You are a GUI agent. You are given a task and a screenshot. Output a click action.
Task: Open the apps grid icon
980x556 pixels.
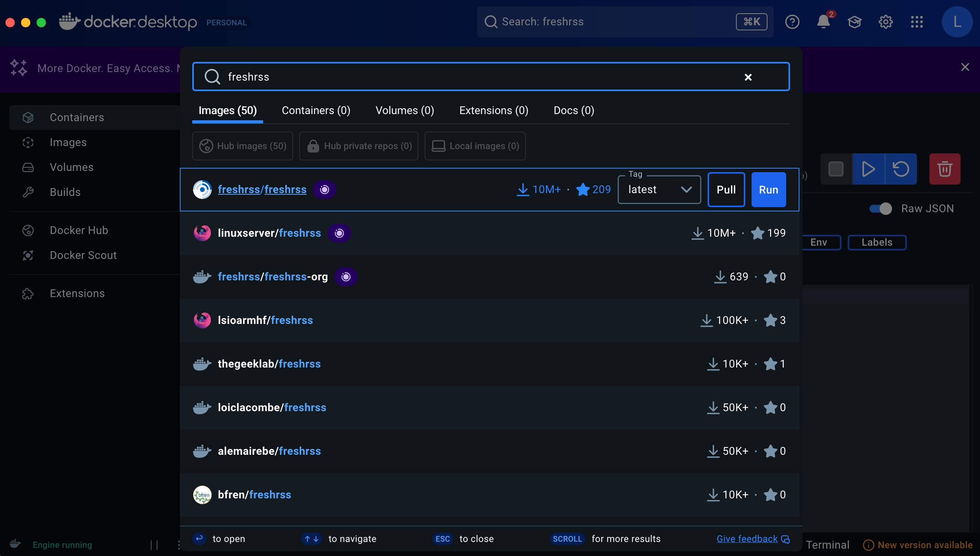click(917, 22)
